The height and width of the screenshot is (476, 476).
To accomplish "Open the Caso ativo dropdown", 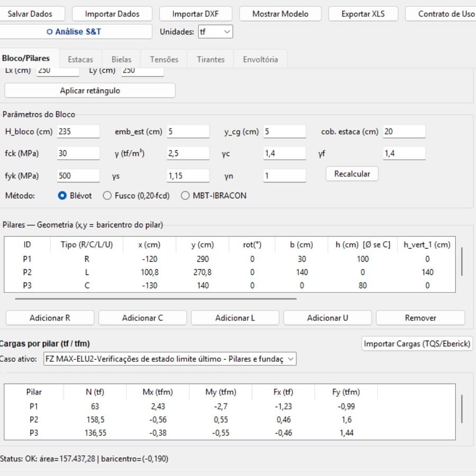I will 170,359.
